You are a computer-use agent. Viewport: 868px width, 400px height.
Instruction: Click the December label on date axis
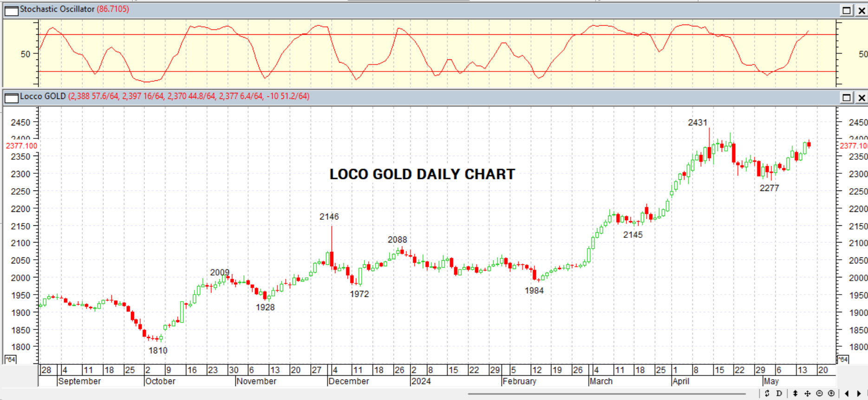[x=349, y=381]
